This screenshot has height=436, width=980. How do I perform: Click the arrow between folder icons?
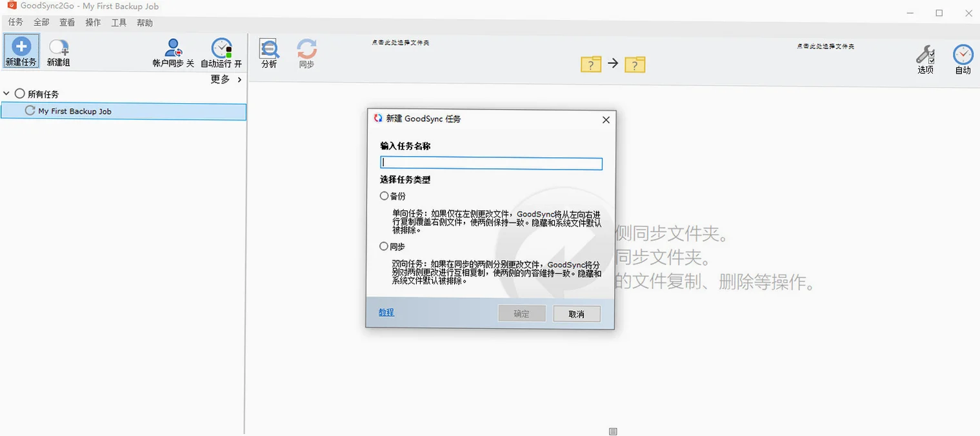pos(613,63)
